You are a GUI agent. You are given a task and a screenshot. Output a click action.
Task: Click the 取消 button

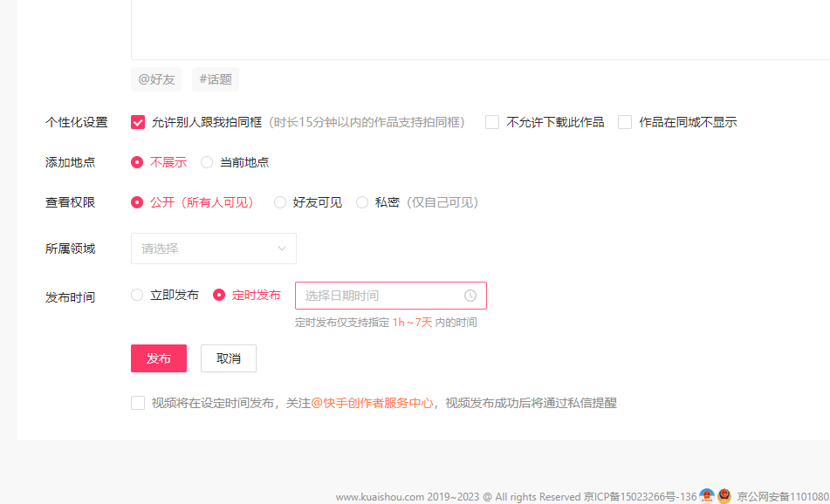[228, 358]
